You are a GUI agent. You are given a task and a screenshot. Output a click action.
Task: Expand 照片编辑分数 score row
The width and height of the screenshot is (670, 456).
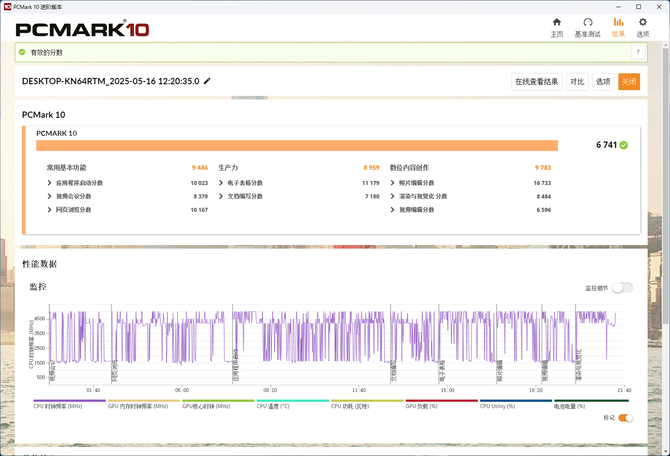394,183
